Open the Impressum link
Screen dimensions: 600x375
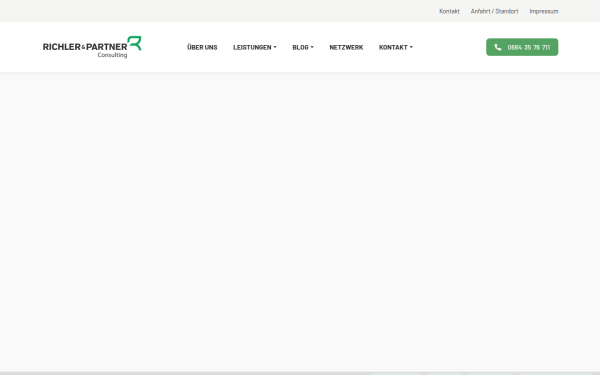(544, 11)
